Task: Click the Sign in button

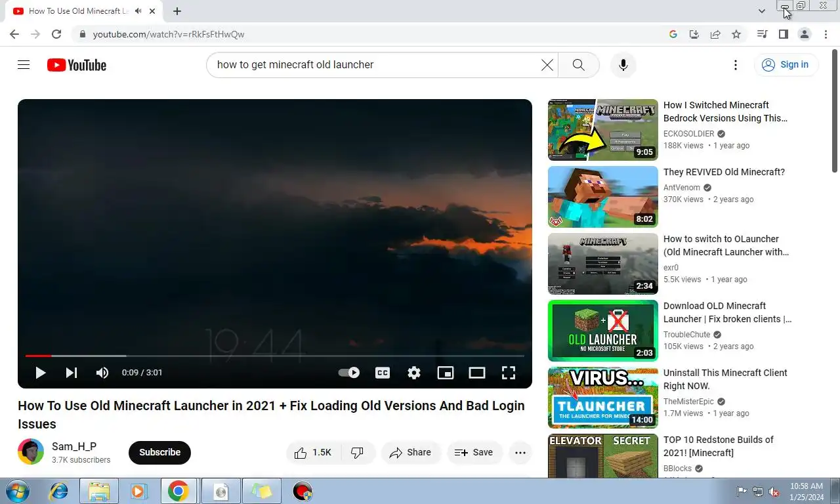Action: pyautogui.click(x=786, y=65)
